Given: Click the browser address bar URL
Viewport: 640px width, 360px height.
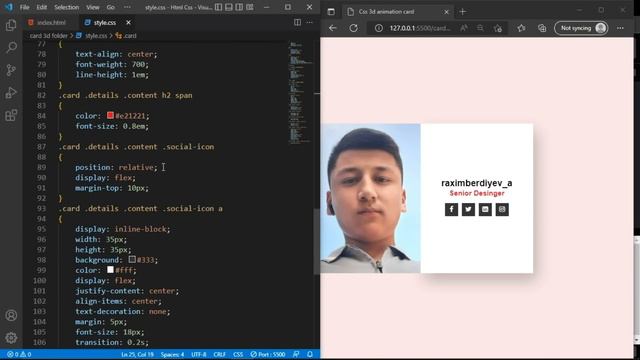Looking at the screenshot, I should pos(420,28).
